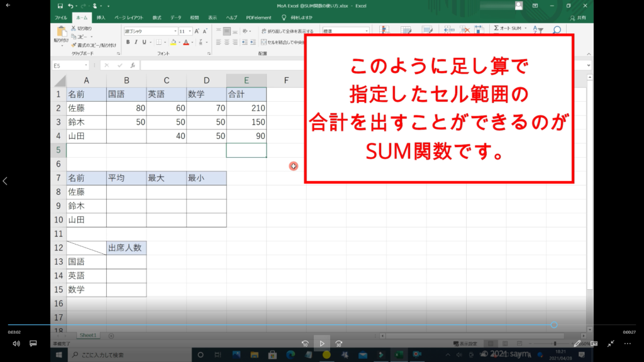Image resolution: width=644 pixels, height=362 pixels.
Task: Click the insert function fx icon
Action: click(133, 65)
